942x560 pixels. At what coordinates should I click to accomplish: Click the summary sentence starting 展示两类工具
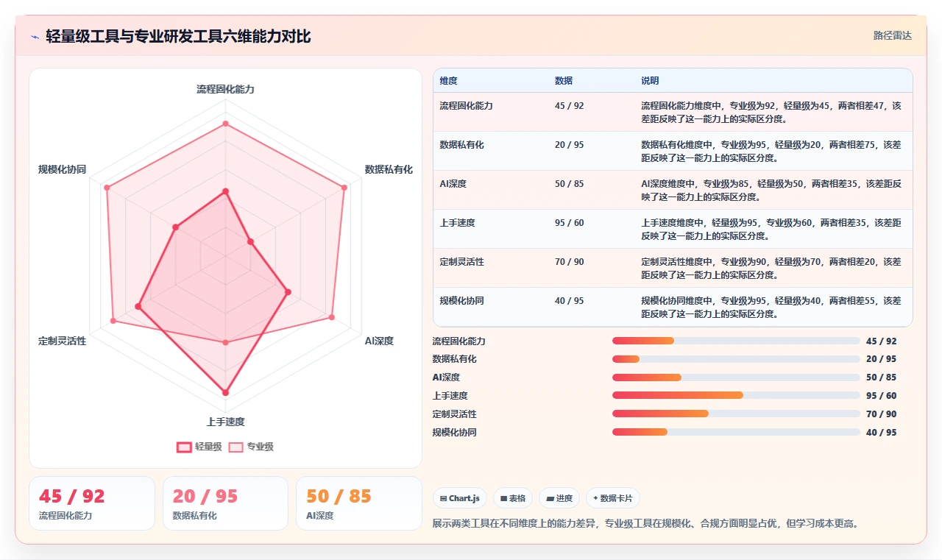645,524
